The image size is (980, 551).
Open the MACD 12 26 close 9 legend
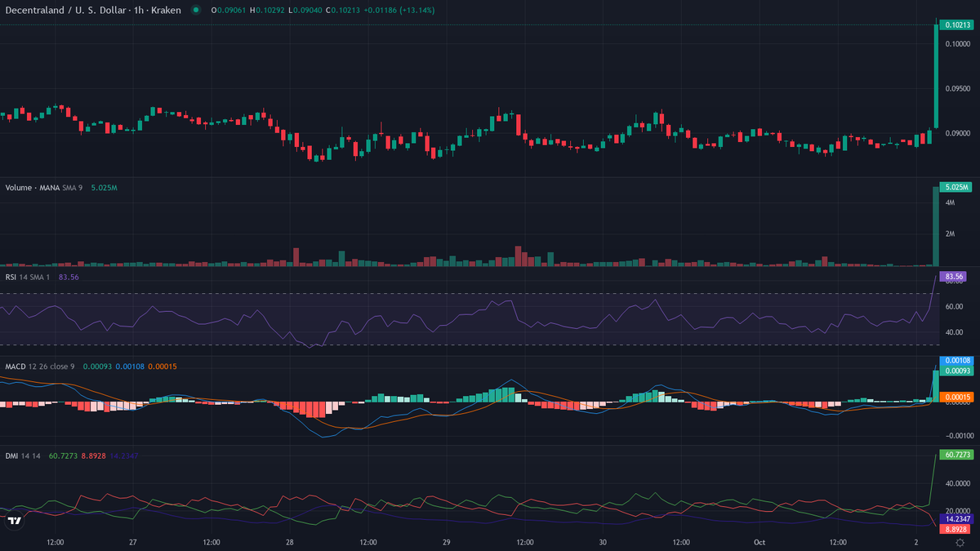coord(91,367)
